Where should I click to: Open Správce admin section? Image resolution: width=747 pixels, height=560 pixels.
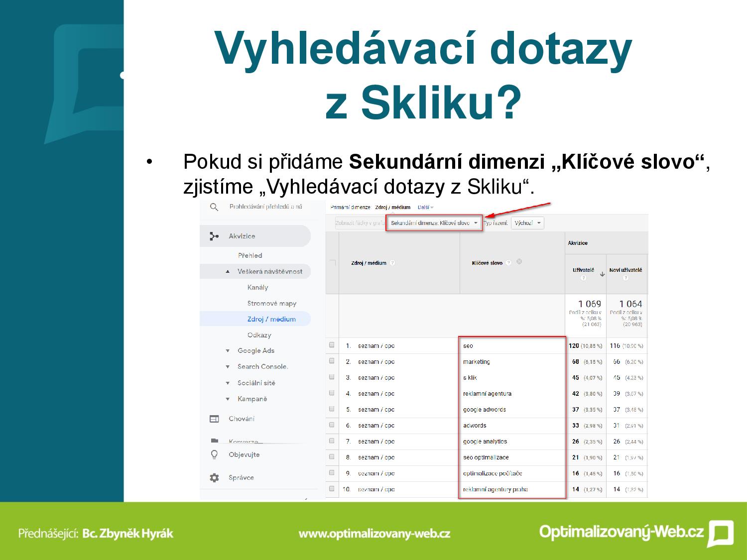(x=241, y=477)
